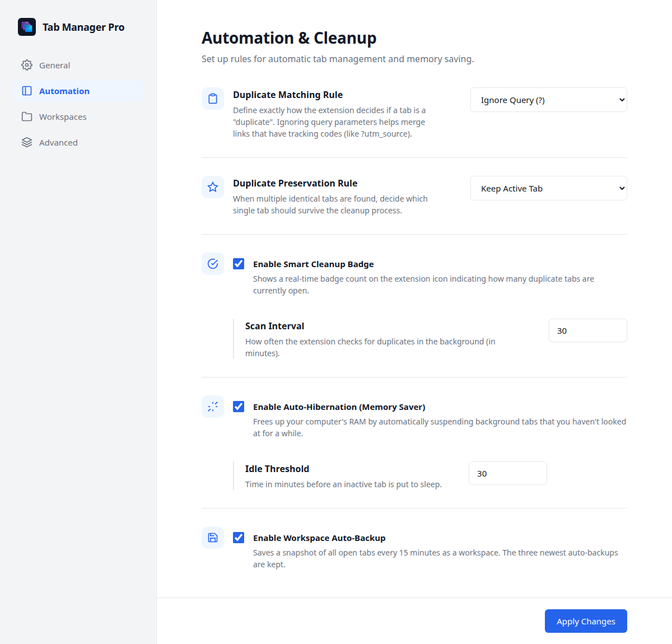Click the Apply Changes button

586,621
